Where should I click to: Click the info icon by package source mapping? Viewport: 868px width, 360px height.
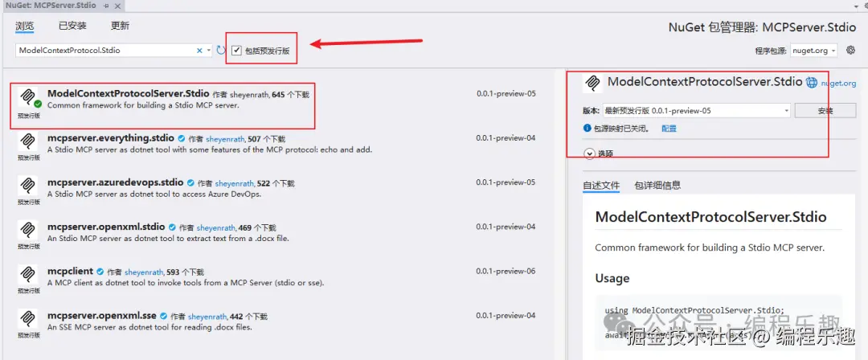(x=588, y=128)
